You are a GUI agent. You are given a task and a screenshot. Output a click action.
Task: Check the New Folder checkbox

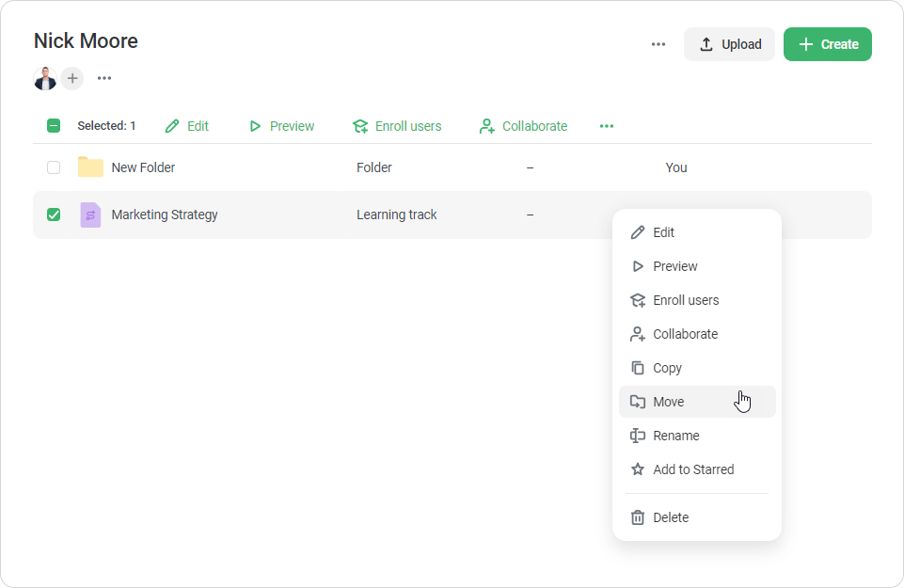tap(54, 167)
